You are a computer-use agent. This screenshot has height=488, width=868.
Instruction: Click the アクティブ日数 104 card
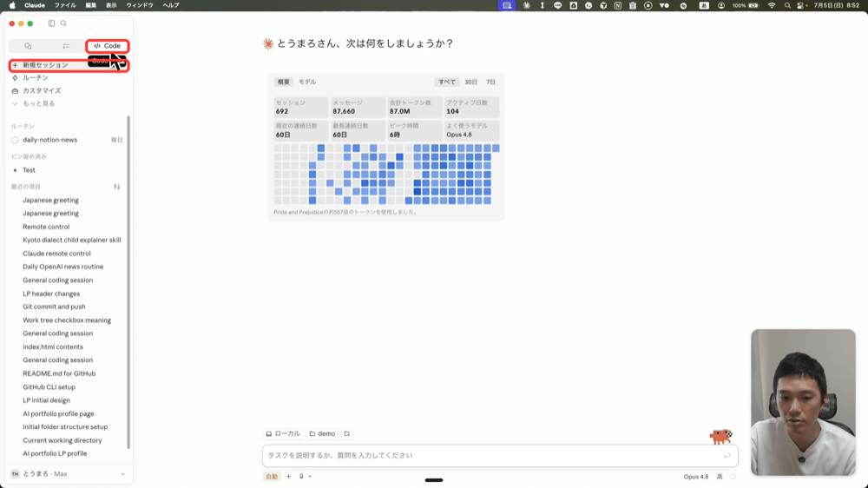click(x=471, y=107)
